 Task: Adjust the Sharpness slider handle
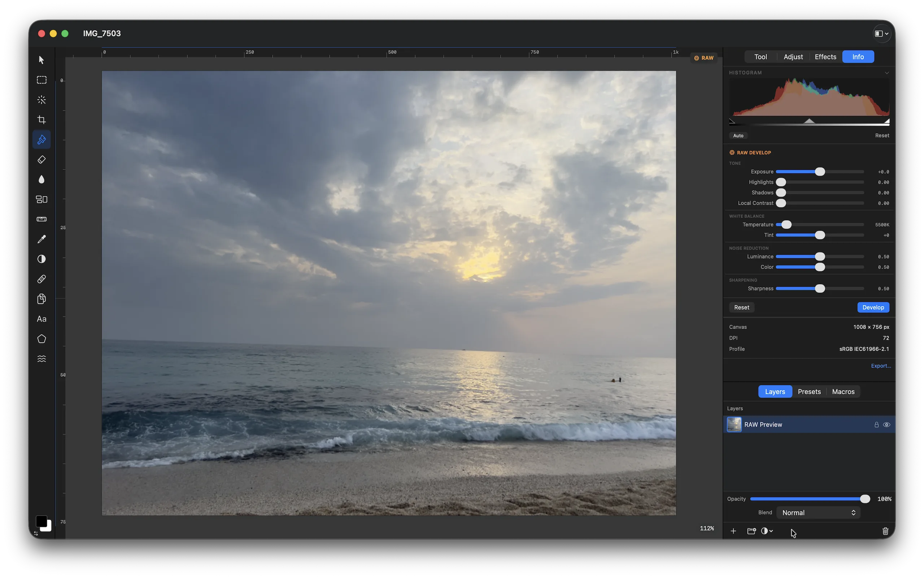(819, 289)
